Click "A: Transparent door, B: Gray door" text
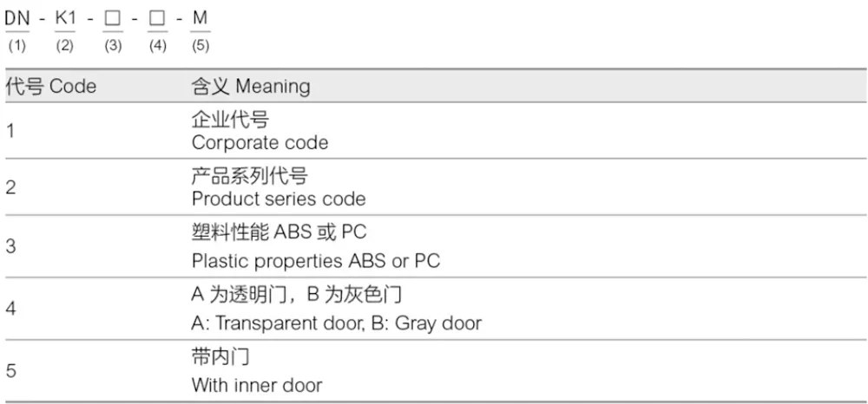868x404 pixels. (336, 323)
